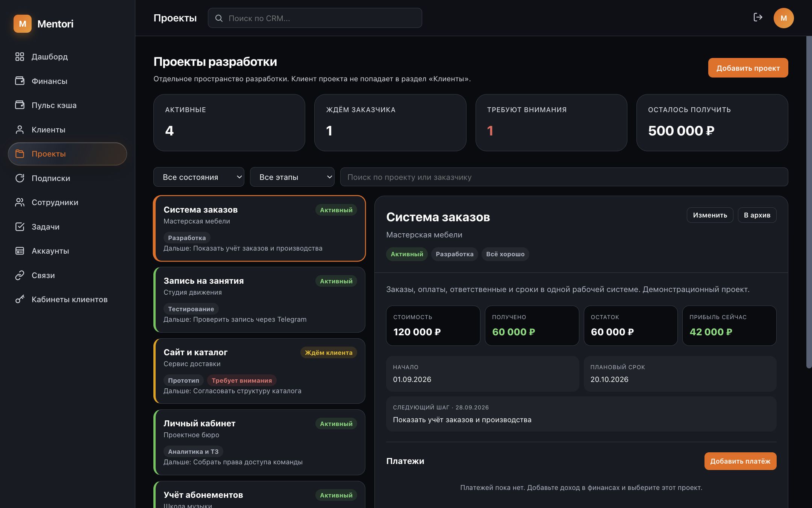
Task: Open Дашборд via its grid icon
Action: (x=20, y=56)
